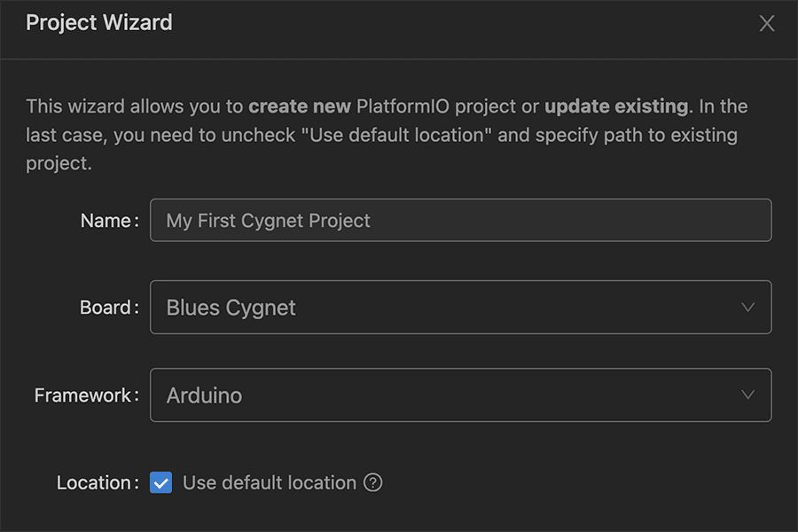Click the bold "create new" text
This screenshot has width=798, height=532.
coord(300,106)
